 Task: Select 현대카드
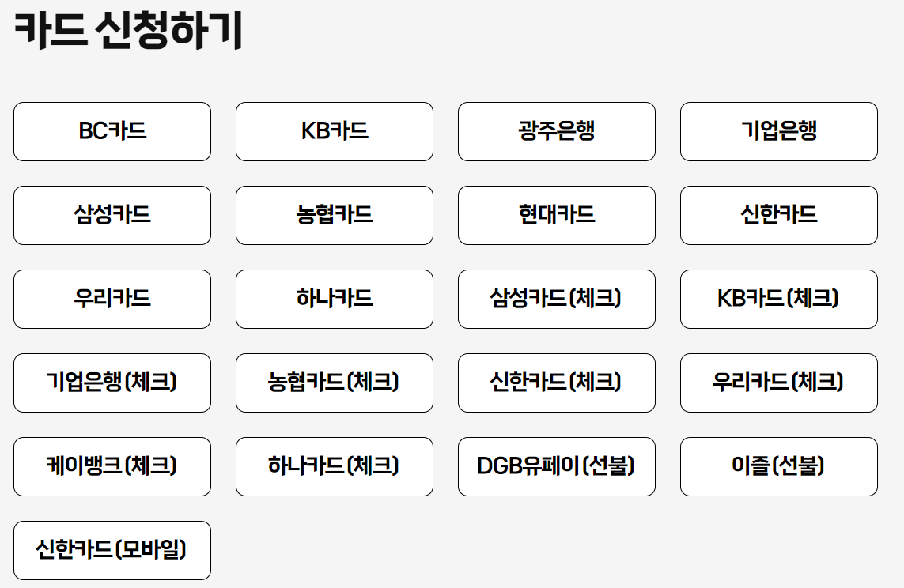(x=556, y=216)
